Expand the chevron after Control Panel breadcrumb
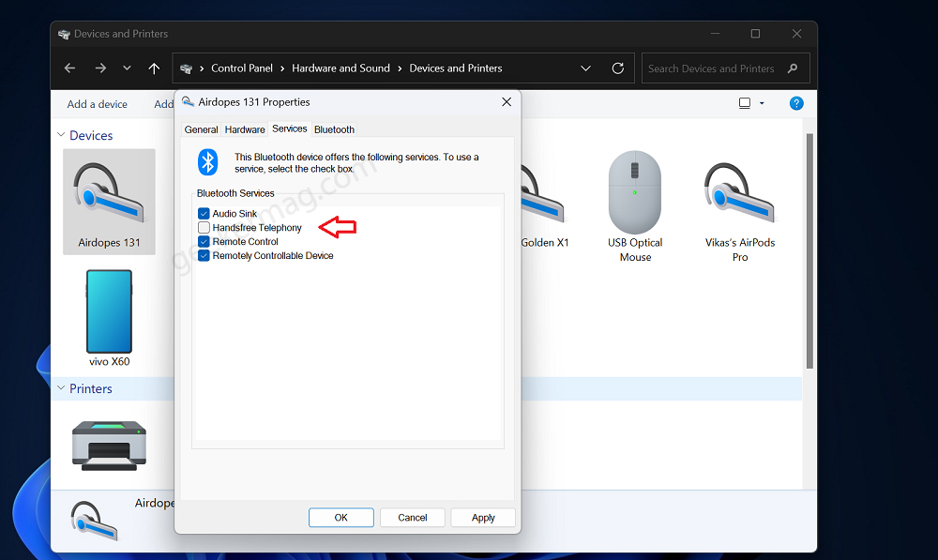938x560 pixels. pos(281,68)
